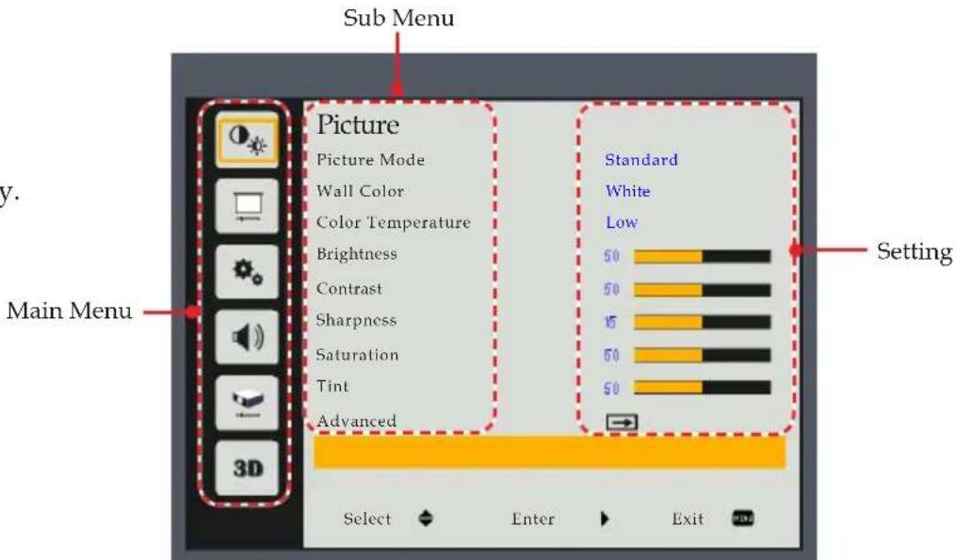This screenshot has height=560, width=956.
Task: Select the Brightness item
Action: (357, 255)
